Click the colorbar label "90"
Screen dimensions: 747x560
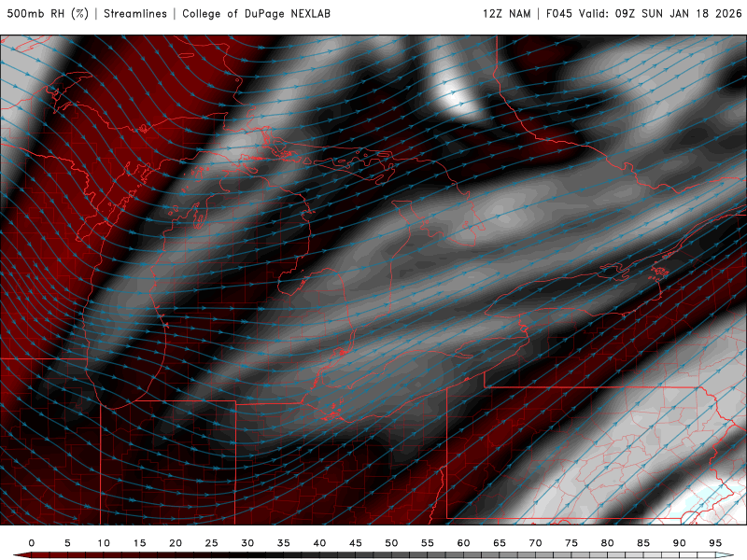coord(680,543)
